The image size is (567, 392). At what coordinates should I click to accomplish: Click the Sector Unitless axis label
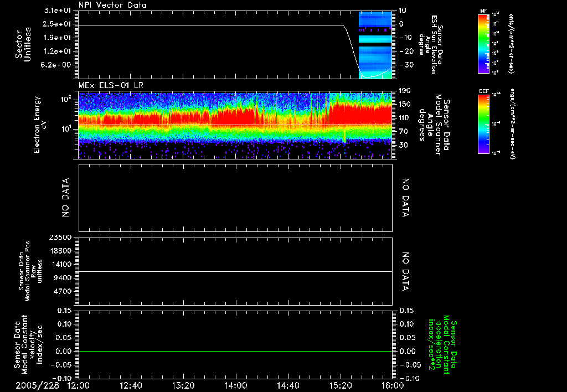(22, 44)
